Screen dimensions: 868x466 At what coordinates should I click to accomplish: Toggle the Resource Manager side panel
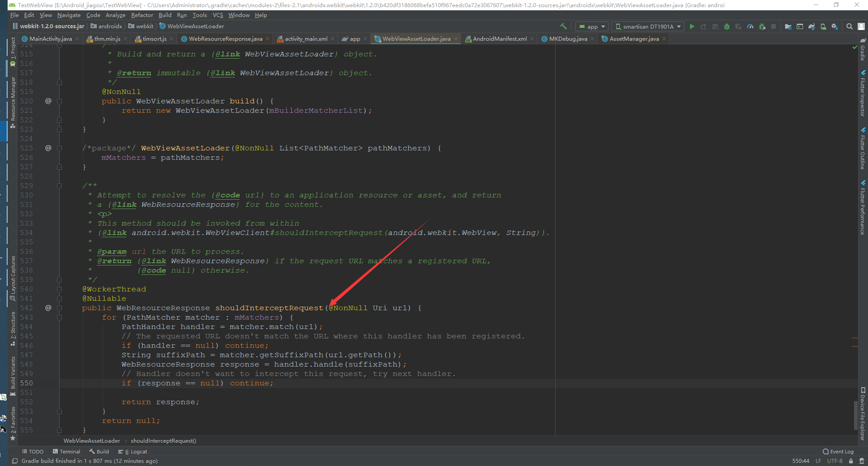tap(13, 102)
